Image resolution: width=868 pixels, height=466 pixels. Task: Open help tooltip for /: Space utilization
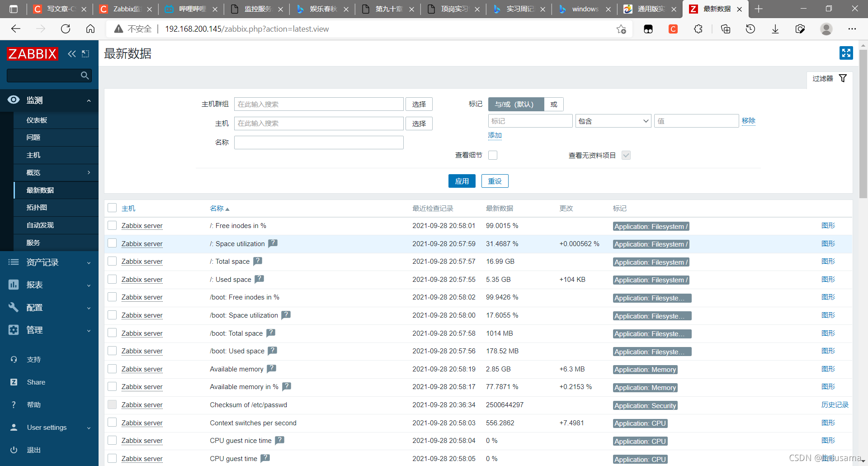(x=273, y=243)
